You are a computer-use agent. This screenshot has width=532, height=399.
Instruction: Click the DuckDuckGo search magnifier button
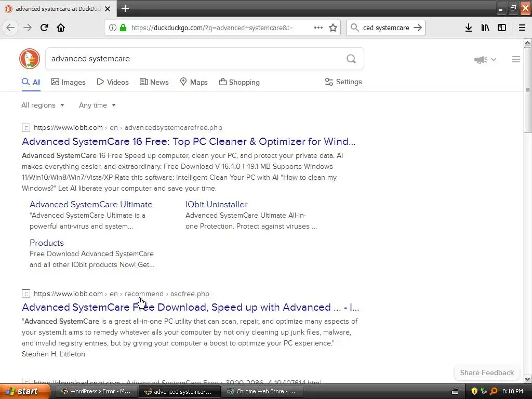pos(351,59)
